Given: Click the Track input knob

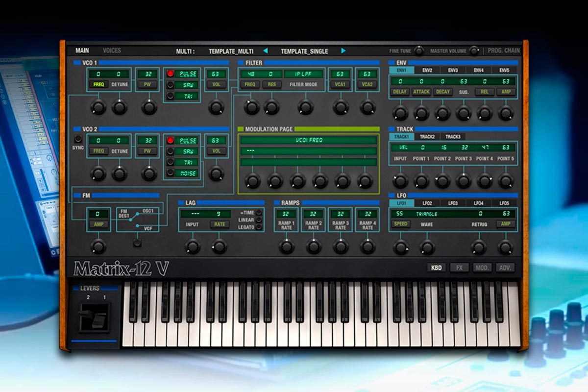Looking at the screenshot, I should (x=400, y=181).
